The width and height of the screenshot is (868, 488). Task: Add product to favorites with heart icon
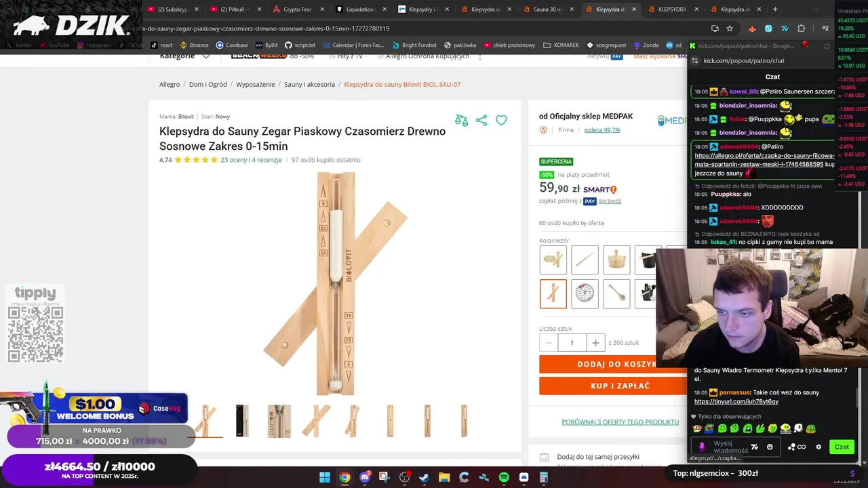point(501,120)
